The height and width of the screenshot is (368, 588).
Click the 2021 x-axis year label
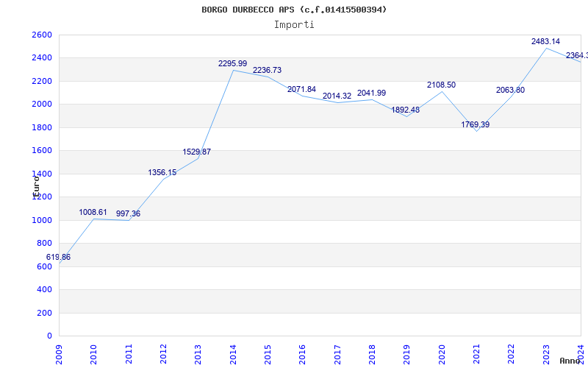[476, 355]
